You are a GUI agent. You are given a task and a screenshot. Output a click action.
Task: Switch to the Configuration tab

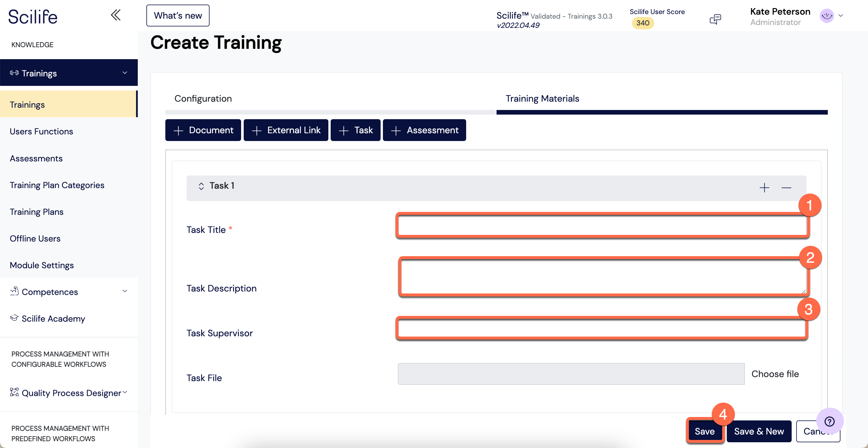203,99
